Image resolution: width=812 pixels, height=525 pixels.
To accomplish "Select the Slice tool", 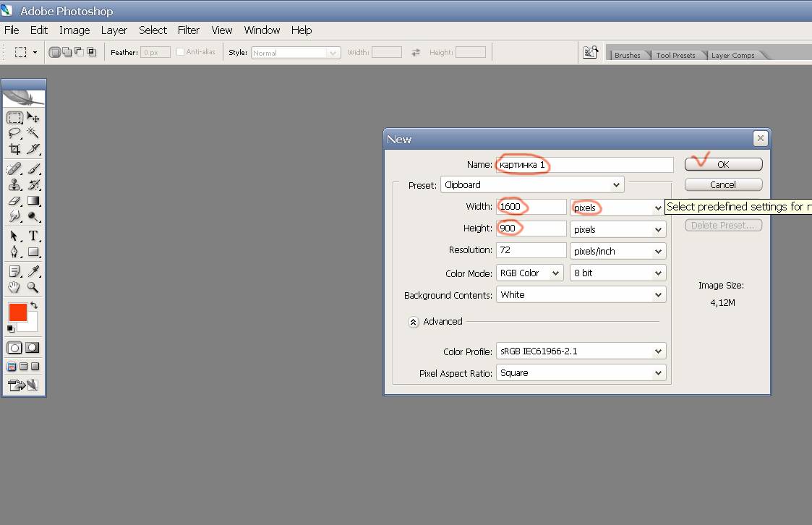I will [x=33, y=149].
